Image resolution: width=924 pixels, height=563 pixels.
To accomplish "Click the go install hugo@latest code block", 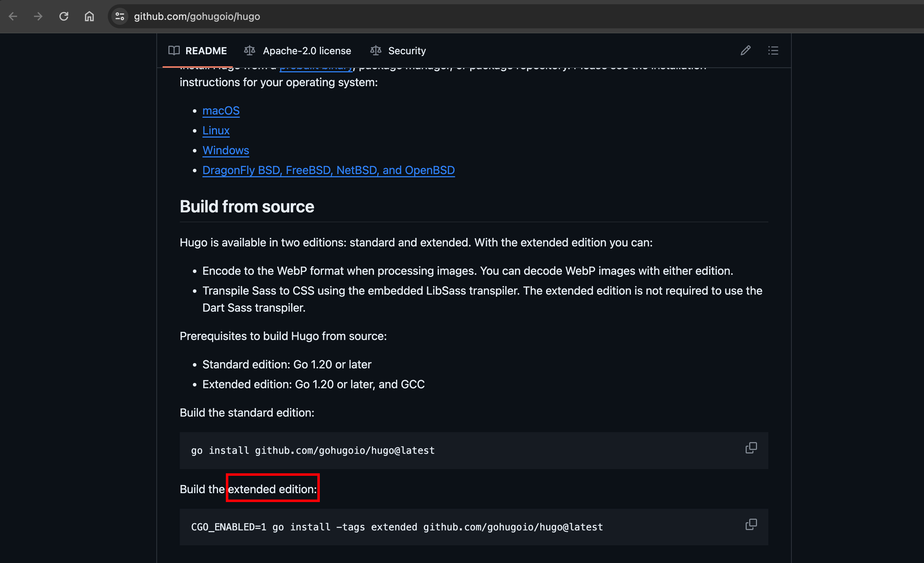I will pyautogui.click(x=313, y=451).
